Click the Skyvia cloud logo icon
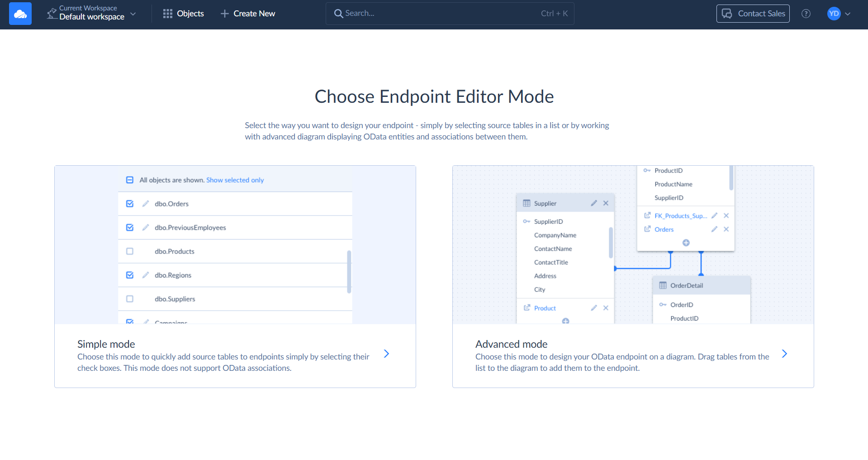The image size is (868, 460). (x=20, y=14)
